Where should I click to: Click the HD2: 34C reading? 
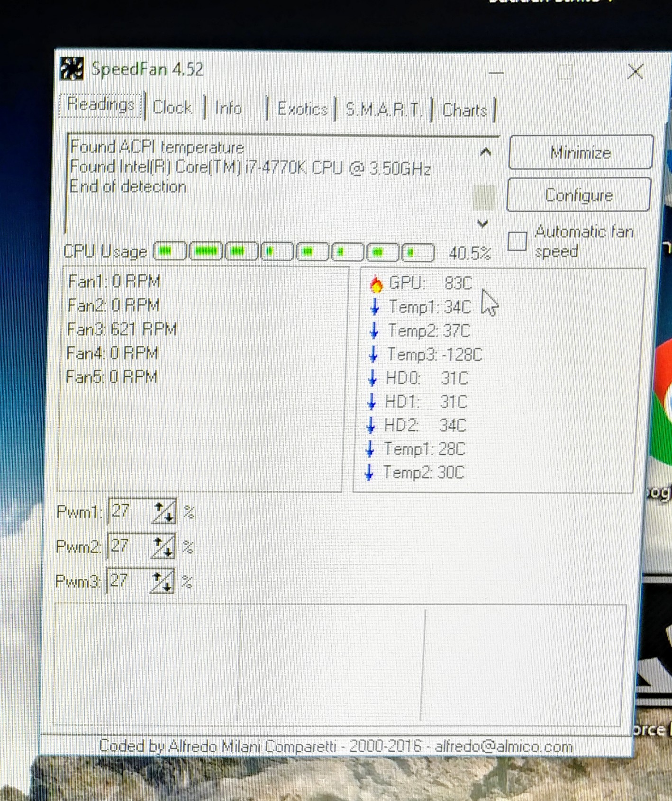point(425,425)
